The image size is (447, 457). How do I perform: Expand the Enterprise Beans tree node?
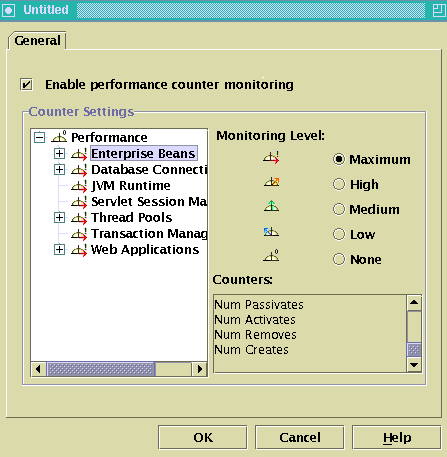(x=59, y=154)
